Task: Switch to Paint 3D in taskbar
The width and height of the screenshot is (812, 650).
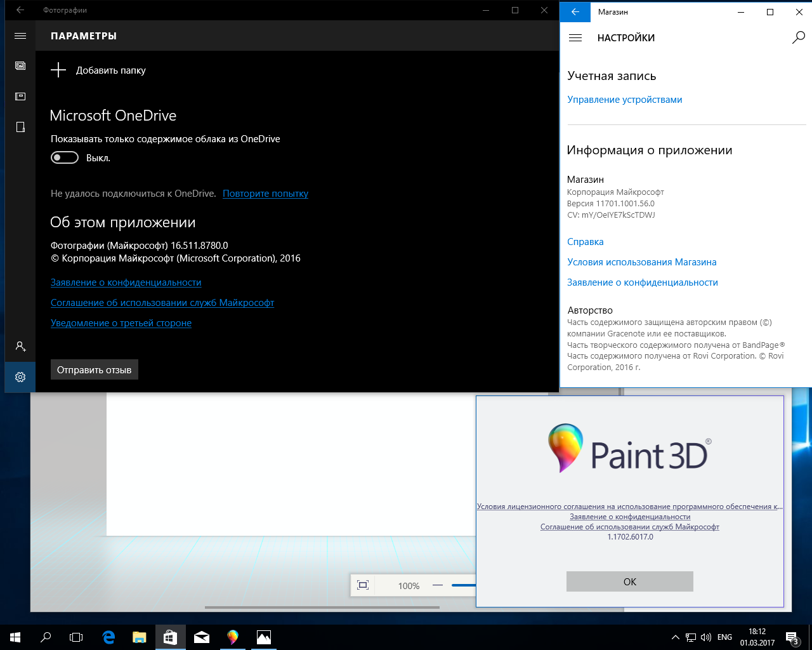Action: (x=233, y=637)
